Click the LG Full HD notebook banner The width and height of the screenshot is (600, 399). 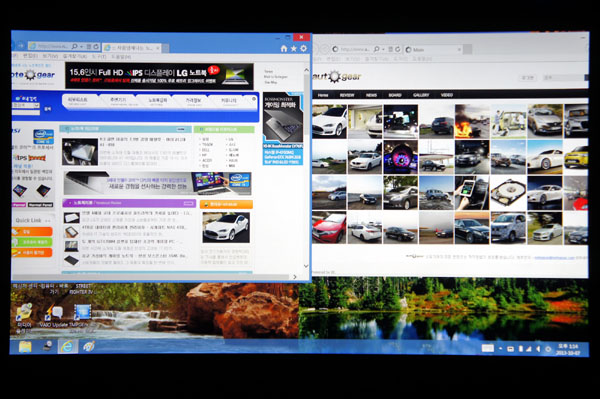tap(159, 76)
